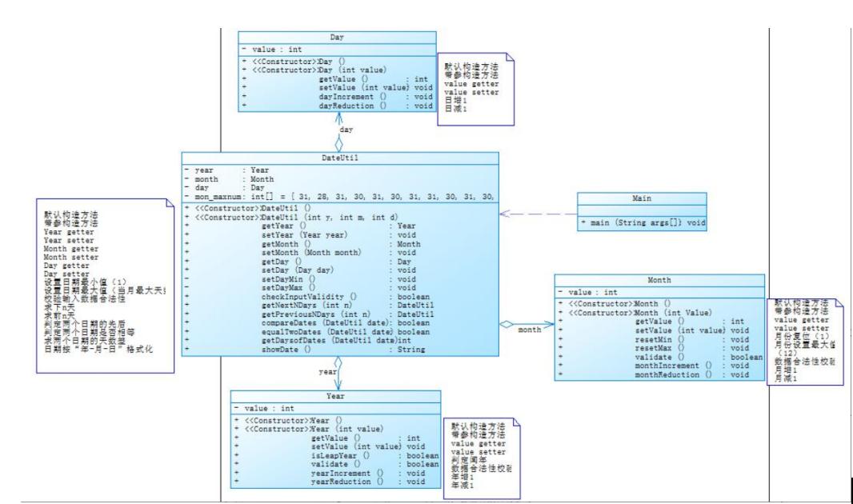The height and width of the screenshot is (504, 853).
Task: Click the 'value : int' attribute in Month class
Action: click(589, 293)
